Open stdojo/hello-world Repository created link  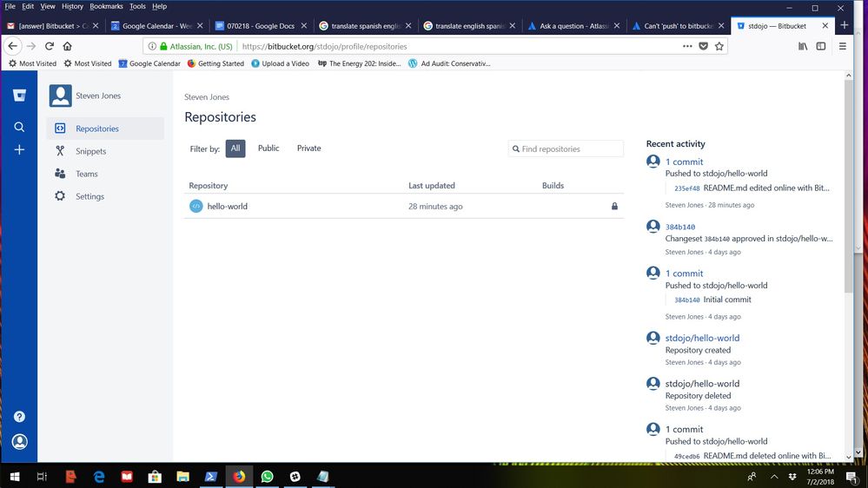tap(702, 338)
